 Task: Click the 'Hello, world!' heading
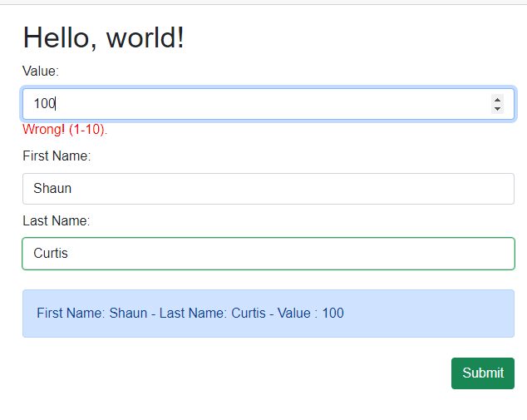pyautogui.click(x=103, y=38)
